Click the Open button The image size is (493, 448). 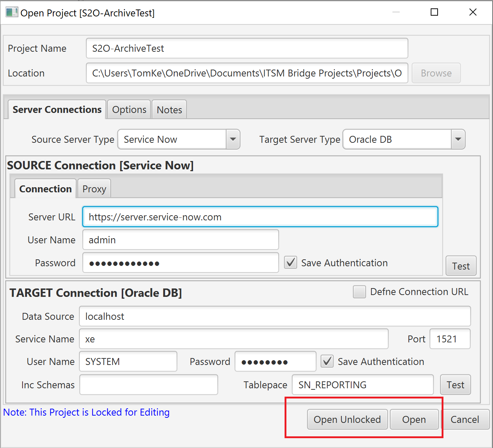tap(414, 419)
